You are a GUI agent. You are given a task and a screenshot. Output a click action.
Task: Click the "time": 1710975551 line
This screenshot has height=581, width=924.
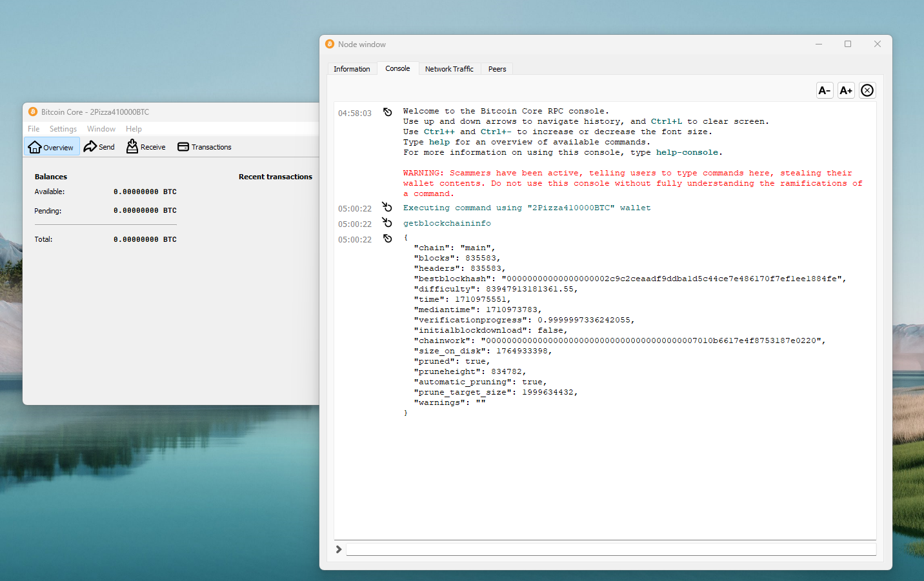pos(462,299)
